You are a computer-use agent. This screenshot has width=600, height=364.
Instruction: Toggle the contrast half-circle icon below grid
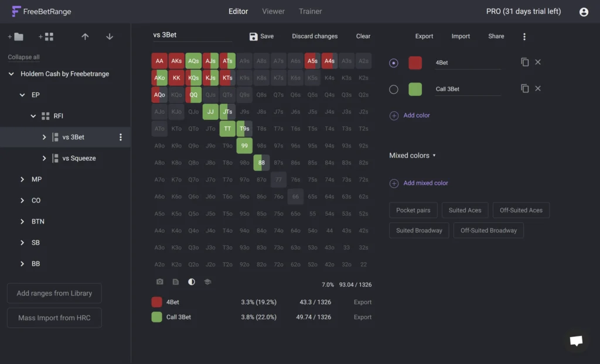[x=192, y=282]
